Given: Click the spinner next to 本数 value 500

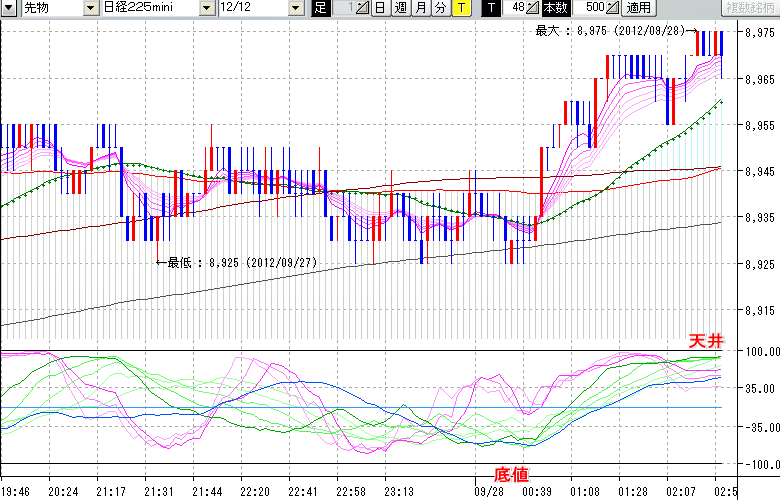Looking at the screenshot, I should 612,8.
